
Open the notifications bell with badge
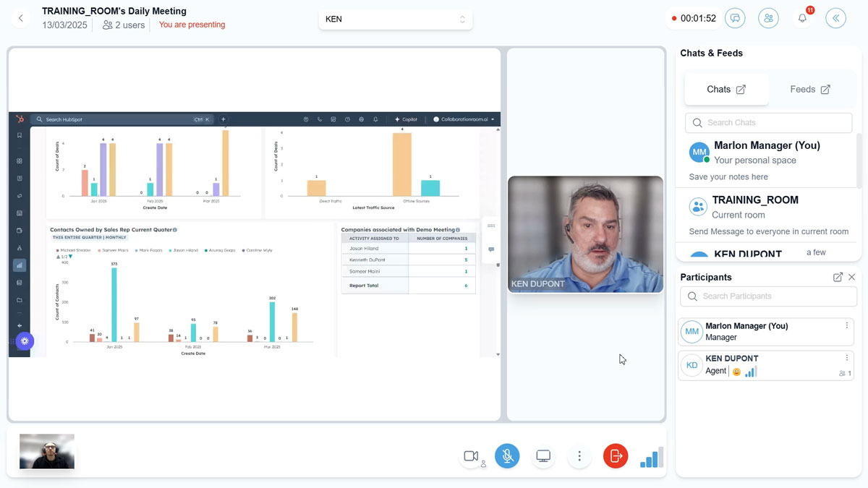point(802,19)
